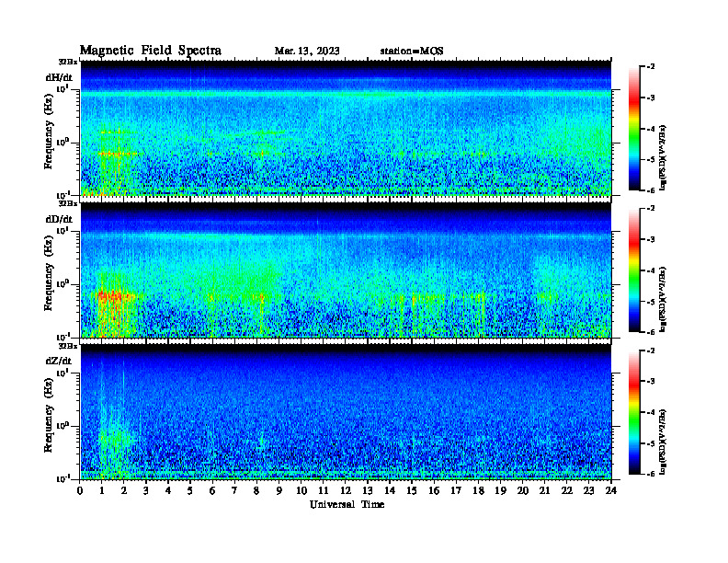The width and height of the screenshot is (728, 563).
Task: Click the "32Hz" label atop the dD/dt panel
Action: [67, 203]
